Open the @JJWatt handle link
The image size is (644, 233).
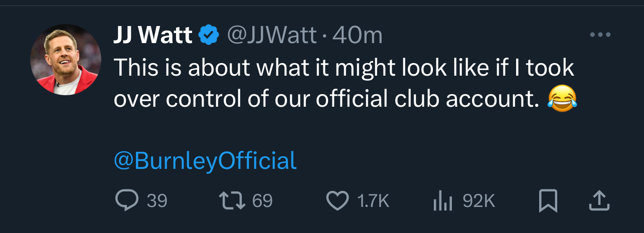(272, 35)
